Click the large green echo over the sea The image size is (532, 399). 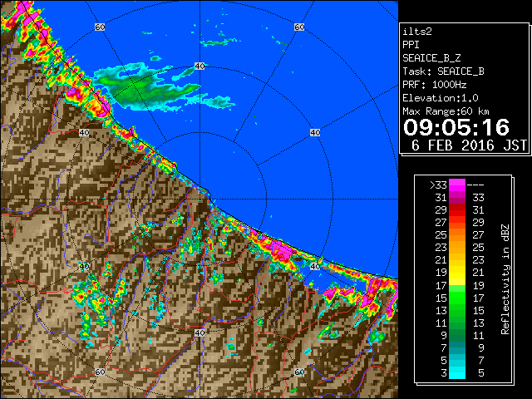point(146,86)
